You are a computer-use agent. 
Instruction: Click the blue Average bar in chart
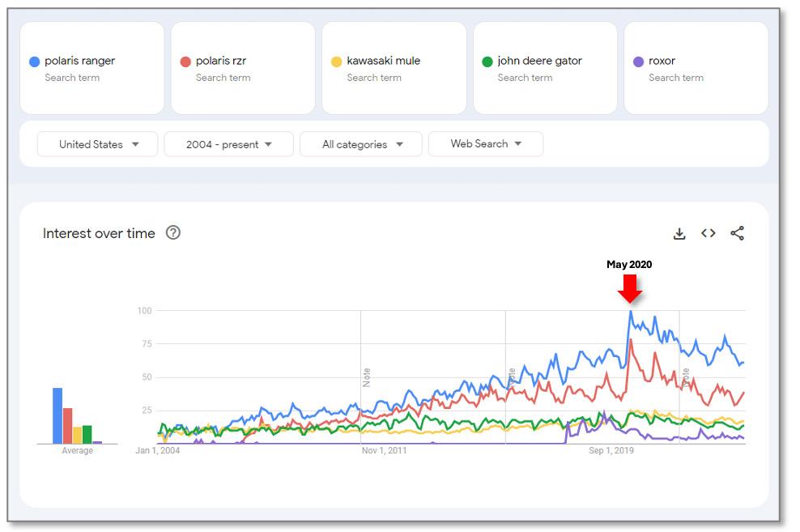point(57,416)
